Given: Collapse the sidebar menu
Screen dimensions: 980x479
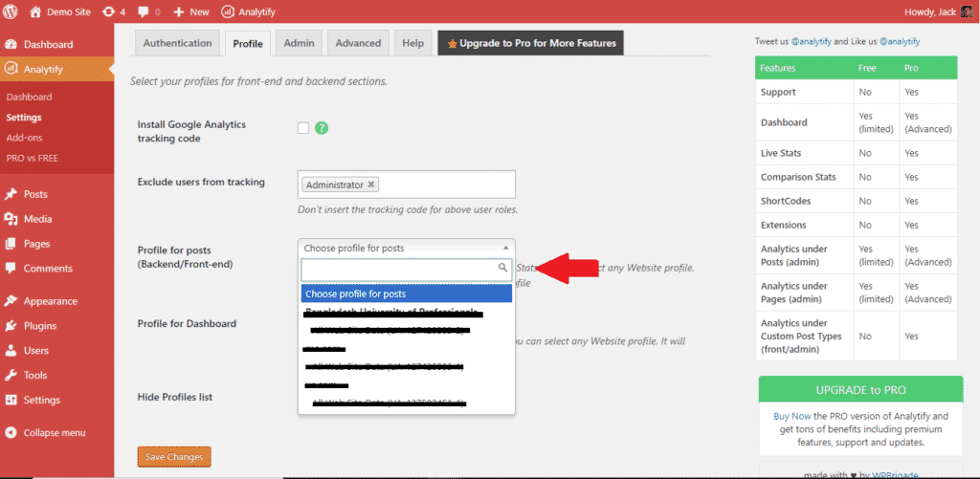Looking at the screenshot, I should click(55, 433).
